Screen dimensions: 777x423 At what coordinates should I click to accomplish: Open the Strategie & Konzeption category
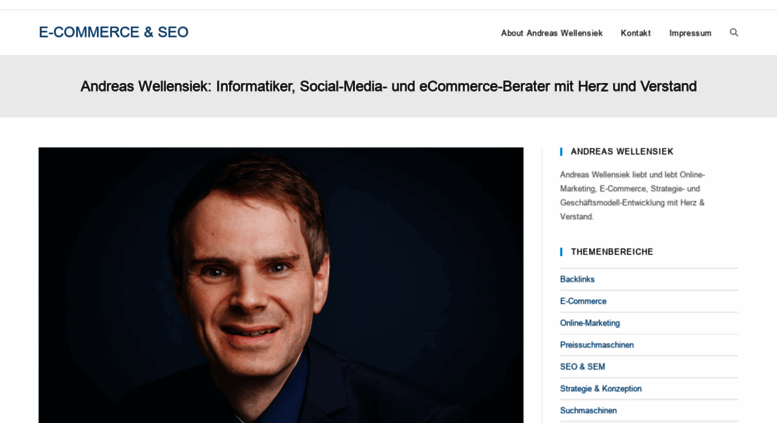point(601,388)
